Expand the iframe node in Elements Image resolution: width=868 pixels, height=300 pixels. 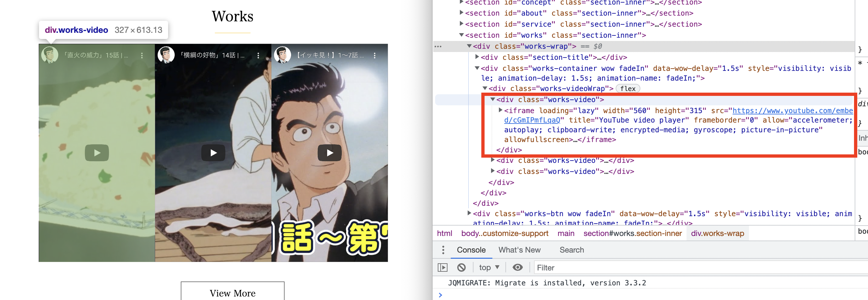coord(501,110)
